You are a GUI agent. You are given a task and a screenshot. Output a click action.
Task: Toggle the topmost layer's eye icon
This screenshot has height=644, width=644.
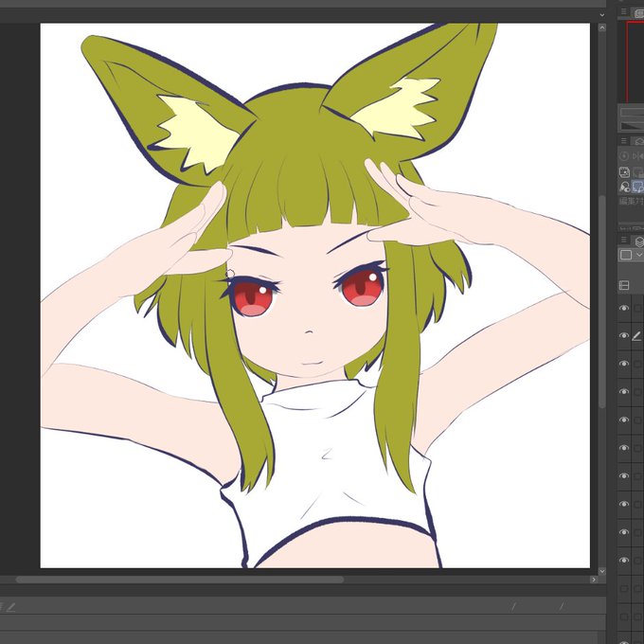tap(624, 308)
